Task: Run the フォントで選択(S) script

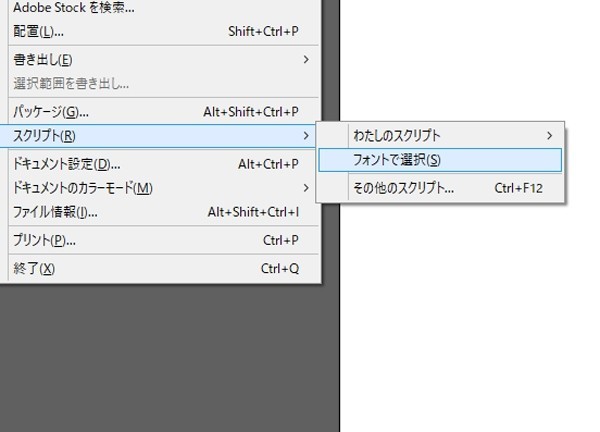Action: pos(440,160)
